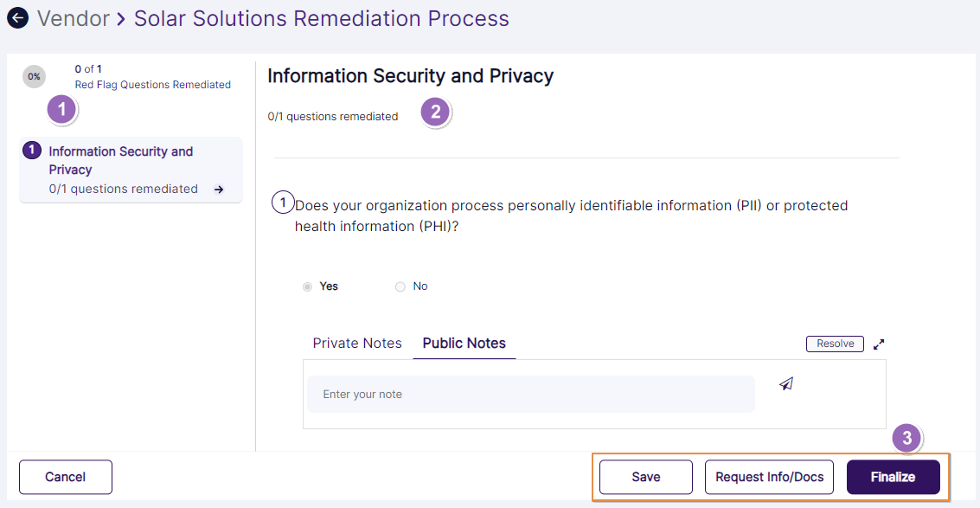Click the arrow next to questions remediated
The image size is (980, 508).
[x=219, y=190]
